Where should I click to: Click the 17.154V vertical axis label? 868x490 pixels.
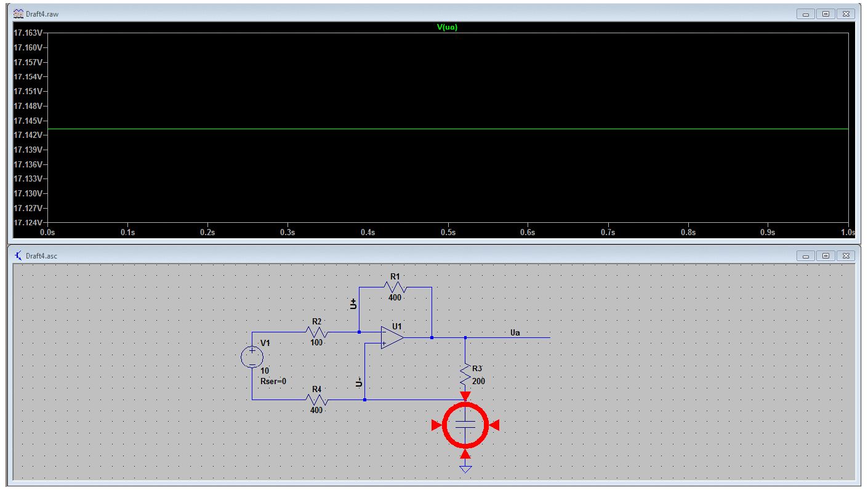[x=28, y=76]
